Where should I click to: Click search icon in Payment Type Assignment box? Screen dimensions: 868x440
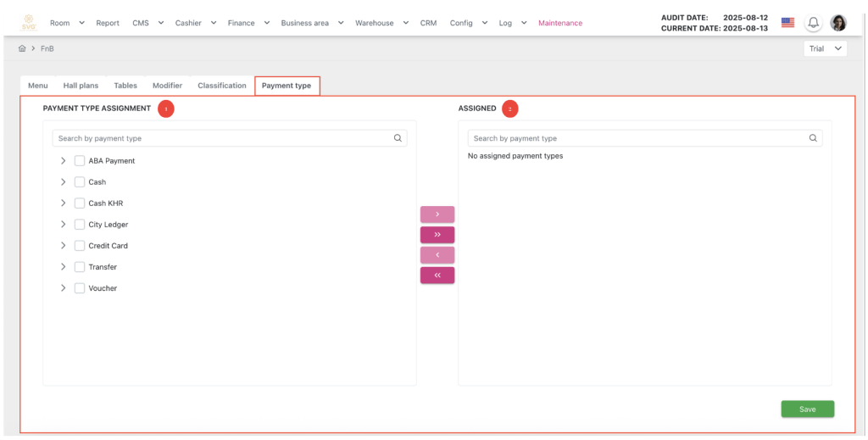click(398, 138)
